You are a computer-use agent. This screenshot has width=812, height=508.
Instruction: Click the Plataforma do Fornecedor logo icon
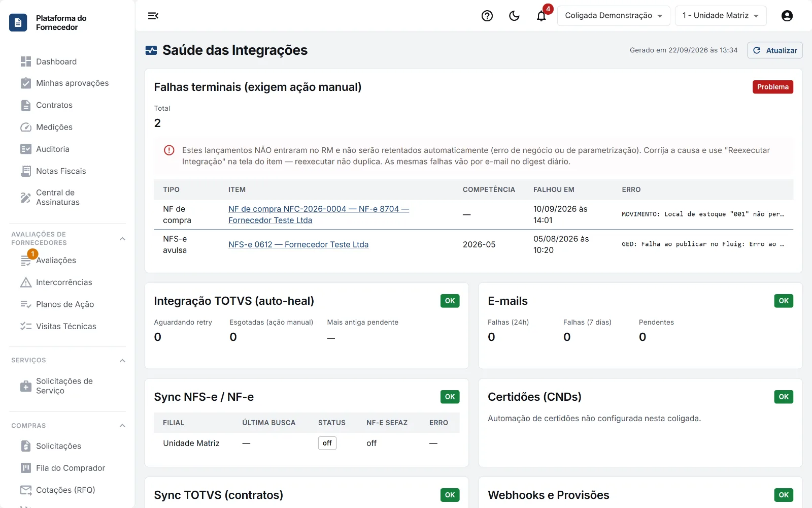pos(18,22)
